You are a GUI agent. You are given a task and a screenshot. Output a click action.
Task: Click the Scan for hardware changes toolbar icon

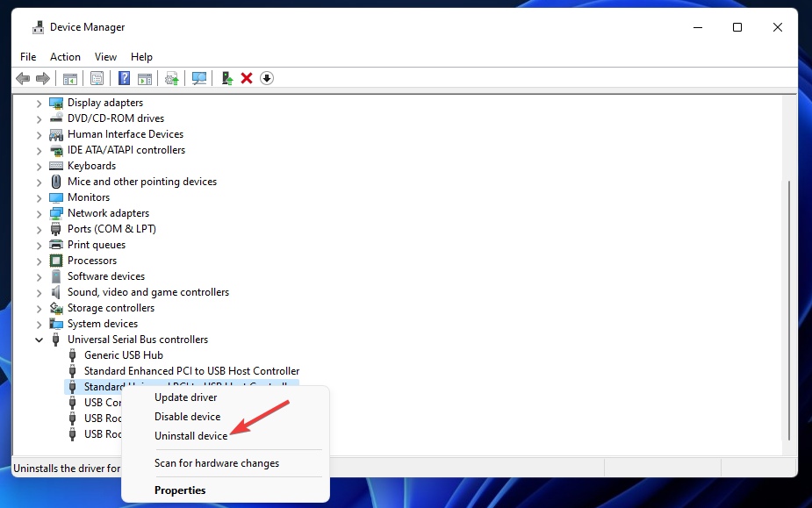pyautogui.click(x=199, y=78)
